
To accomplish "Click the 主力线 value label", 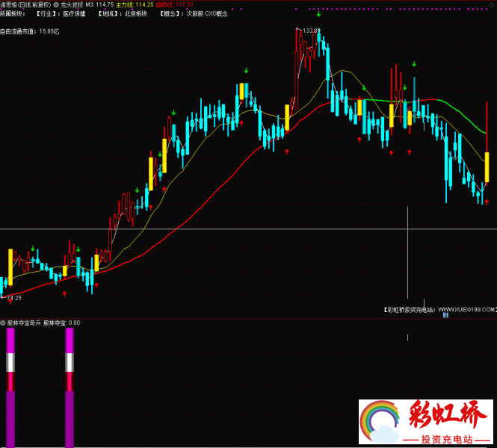I will click(135, 4).
